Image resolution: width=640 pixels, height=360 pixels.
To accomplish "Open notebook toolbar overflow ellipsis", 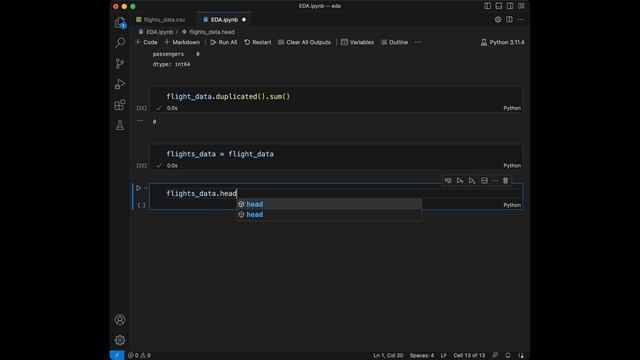I will click(418, 42).
